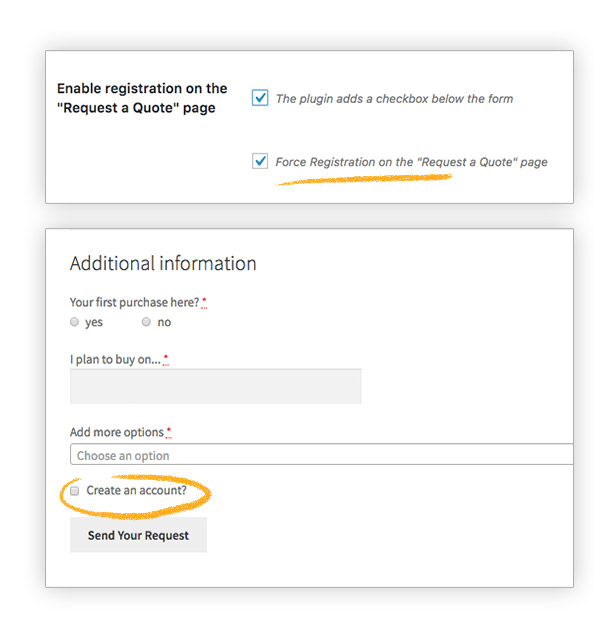Click the "Enable registration" setting title
Image resolution: width=602 pixels, height=640 pixels.
[142, 98]
